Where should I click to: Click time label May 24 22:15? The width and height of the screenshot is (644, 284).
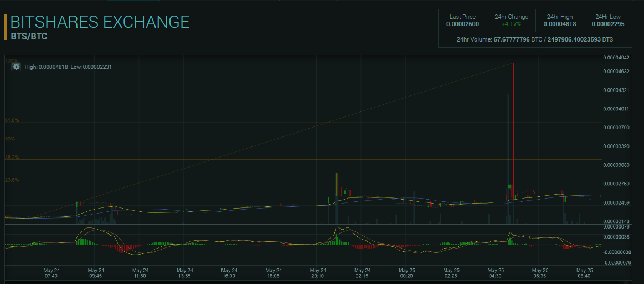[362, 273]
